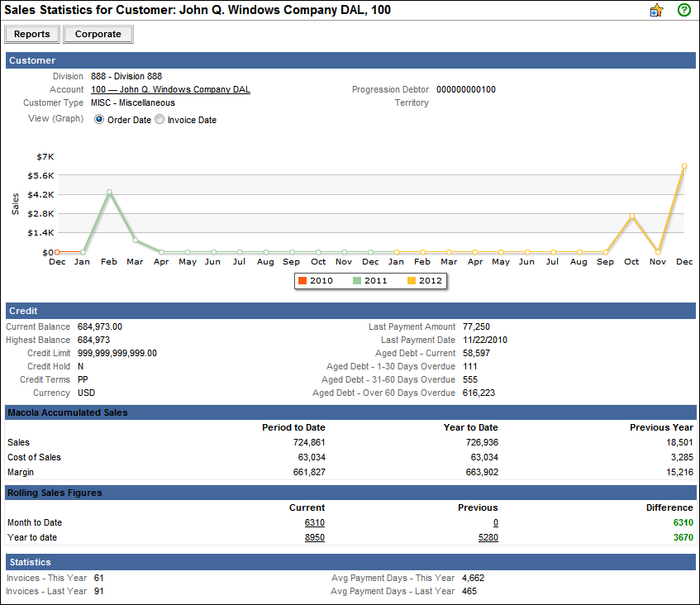Click the February 2011 peak data point
Screen dimensions: 700x605
coord(109,193)
